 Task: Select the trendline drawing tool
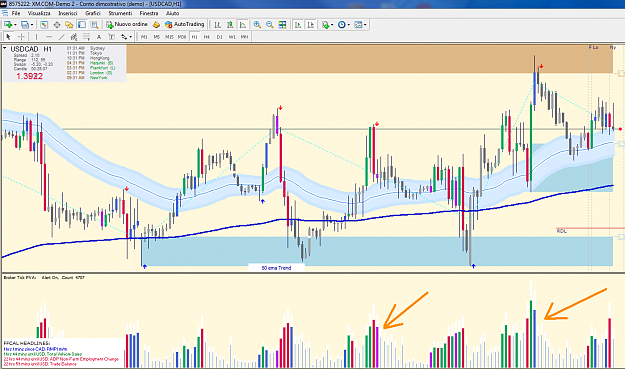61,37
